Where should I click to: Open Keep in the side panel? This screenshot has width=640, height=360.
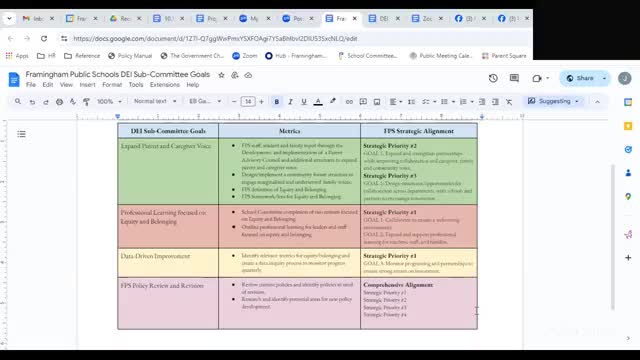[628, 126]
